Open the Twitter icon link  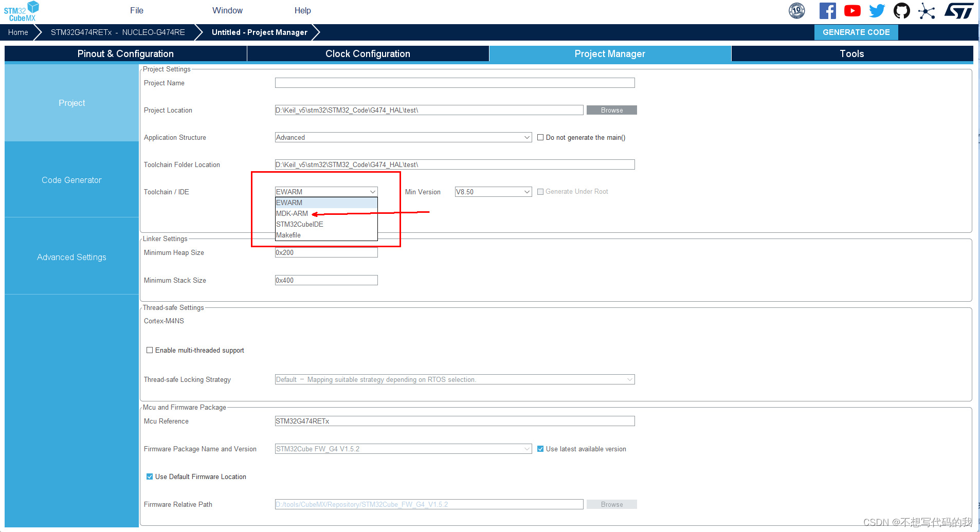coord(877,11)
